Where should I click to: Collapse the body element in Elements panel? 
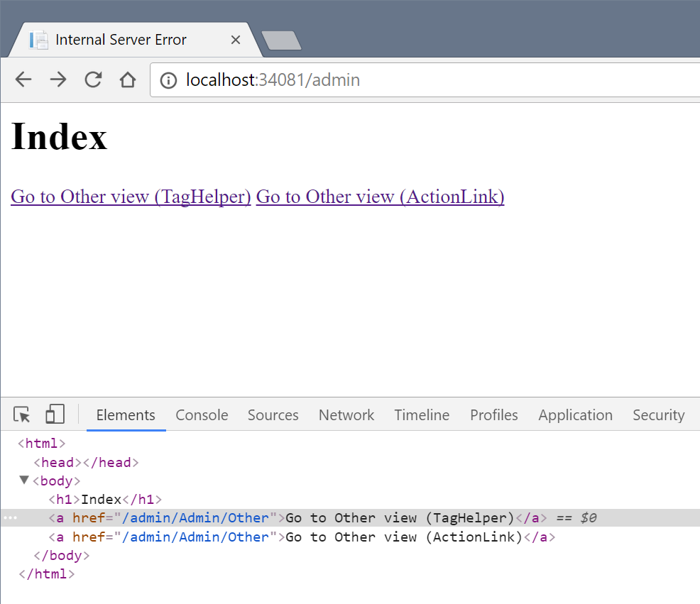(23, 481)
